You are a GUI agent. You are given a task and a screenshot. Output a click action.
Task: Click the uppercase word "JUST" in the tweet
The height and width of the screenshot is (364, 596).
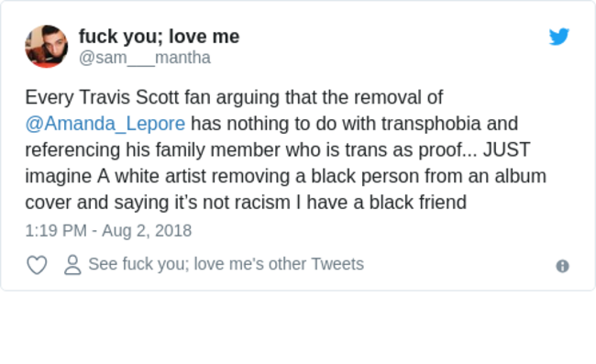tap(506, 149)
